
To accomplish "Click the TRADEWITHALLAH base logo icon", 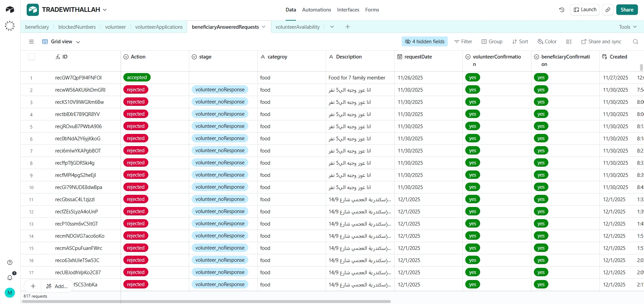I will (33, 10).
